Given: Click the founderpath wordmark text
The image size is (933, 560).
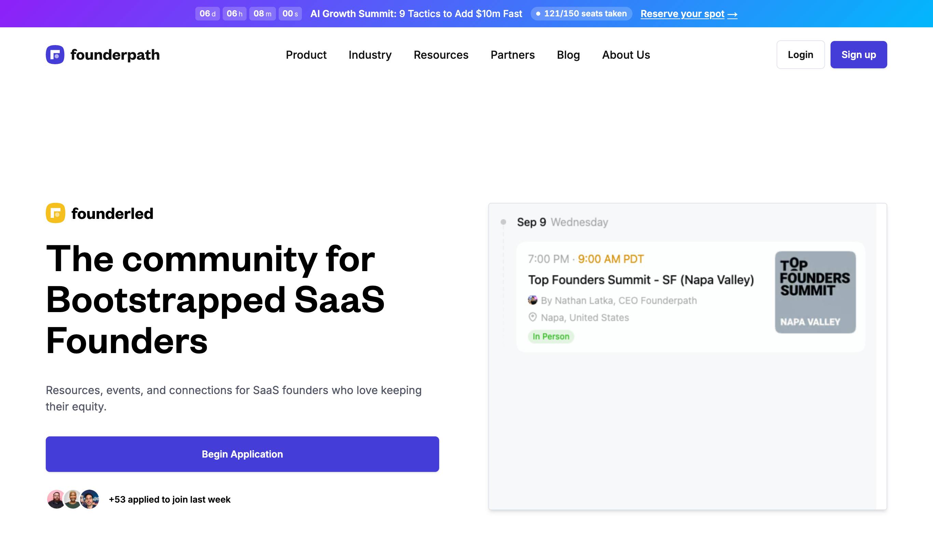Looking at the screenshot, I should [115, 55].
